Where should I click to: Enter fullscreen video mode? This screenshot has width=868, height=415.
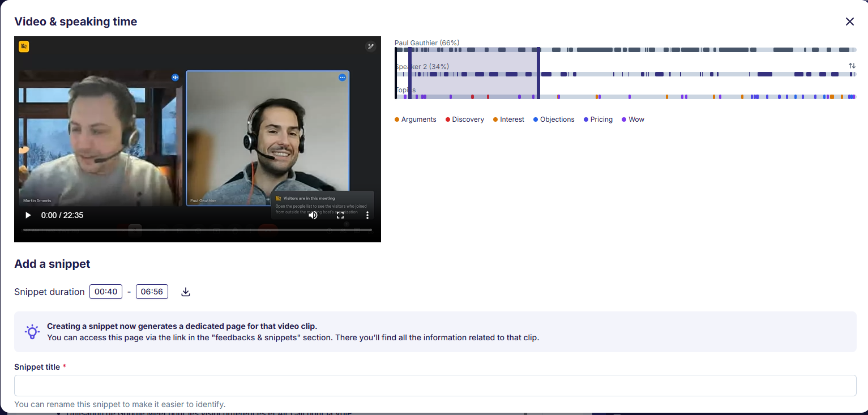point(340,215)
